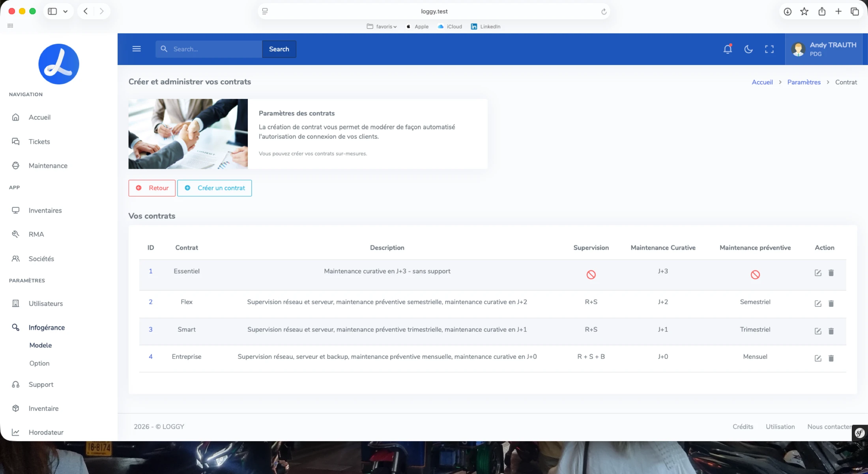Image resolution: width=868 pixels, height=474 pixels.
Task: Select Option submenu item
Action: 39,363
